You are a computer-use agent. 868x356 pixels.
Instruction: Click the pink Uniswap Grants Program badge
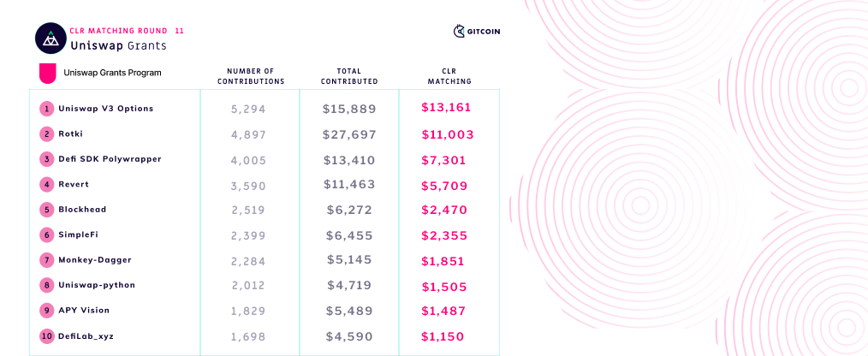coord(49,73)
